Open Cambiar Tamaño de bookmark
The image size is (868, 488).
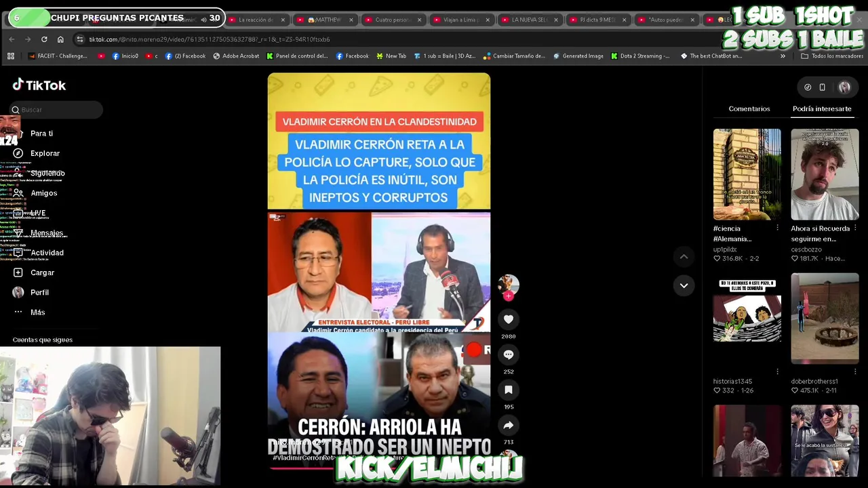[514, 56]
